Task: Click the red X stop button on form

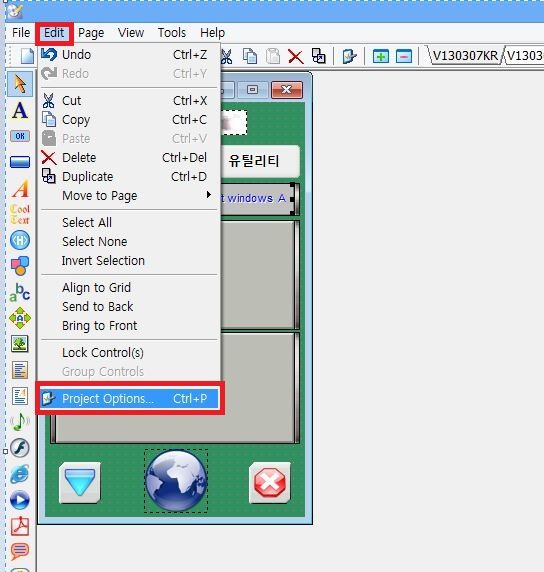Action: (270, 483)
